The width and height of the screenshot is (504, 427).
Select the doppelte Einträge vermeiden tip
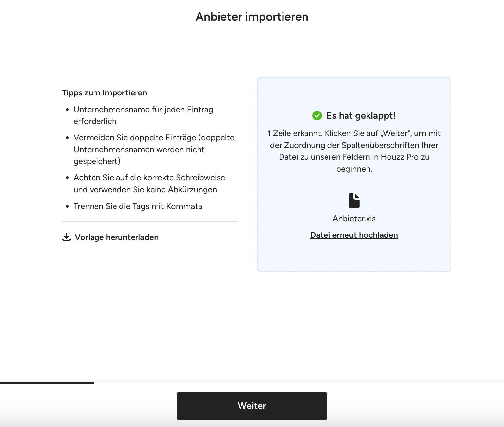tap(154, 150)
